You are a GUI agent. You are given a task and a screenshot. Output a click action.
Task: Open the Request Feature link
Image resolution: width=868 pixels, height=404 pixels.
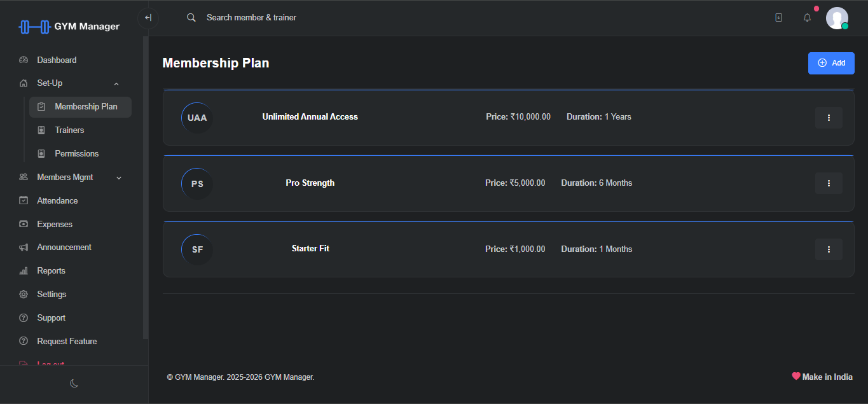(x=67, y=341)
